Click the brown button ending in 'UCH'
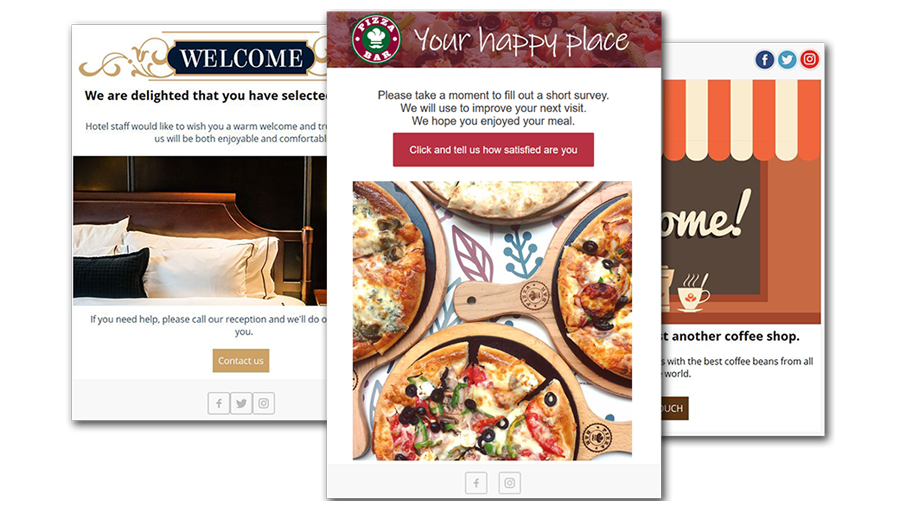 [x=675, y=408]
